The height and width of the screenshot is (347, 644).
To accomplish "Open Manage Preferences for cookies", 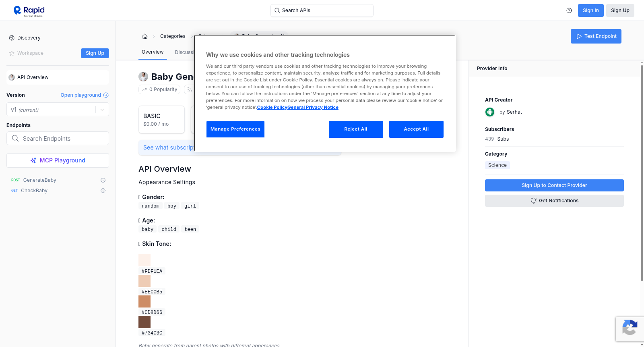I will 235,129.
